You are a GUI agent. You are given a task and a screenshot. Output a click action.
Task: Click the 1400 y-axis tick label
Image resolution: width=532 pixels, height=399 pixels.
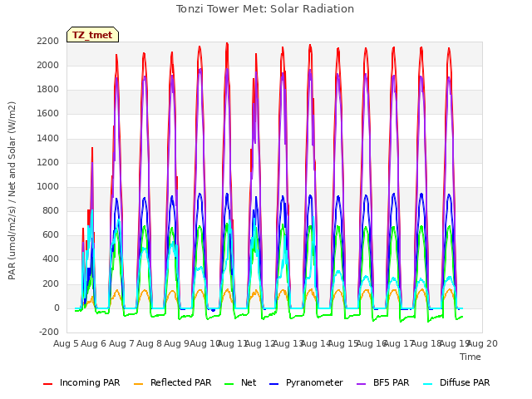[x=48, y=139]
